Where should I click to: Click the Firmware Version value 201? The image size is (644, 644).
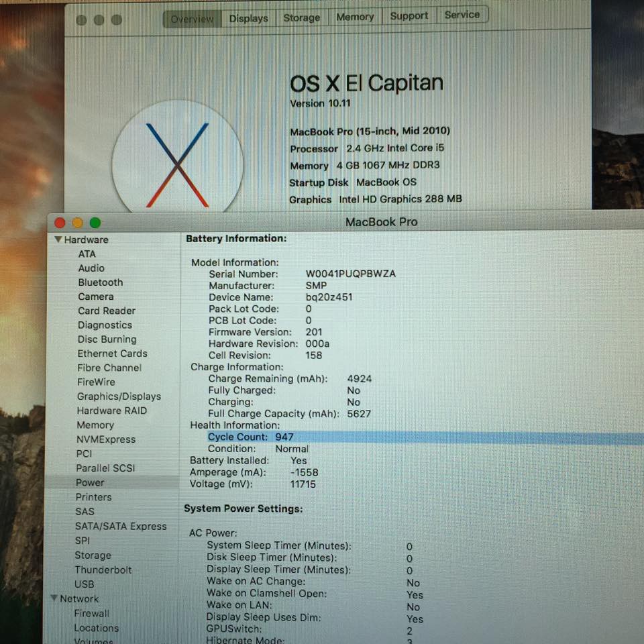[x=314, y=332]
